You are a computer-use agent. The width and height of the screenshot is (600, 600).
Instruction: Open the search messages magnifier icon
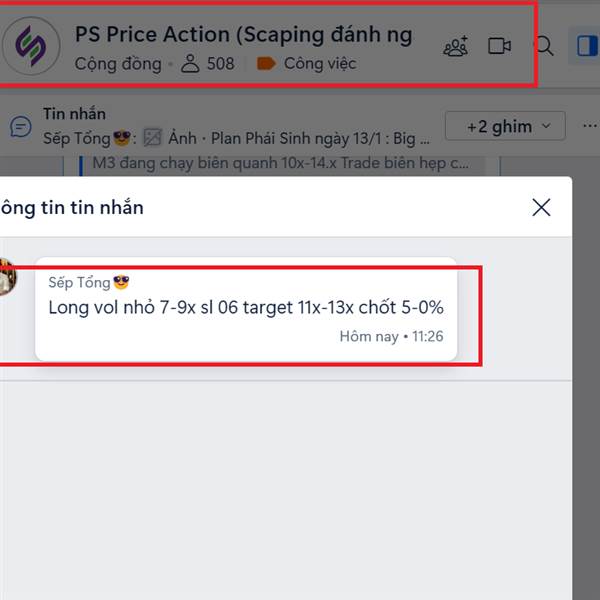pyautogui.click(x=546, y=46)
